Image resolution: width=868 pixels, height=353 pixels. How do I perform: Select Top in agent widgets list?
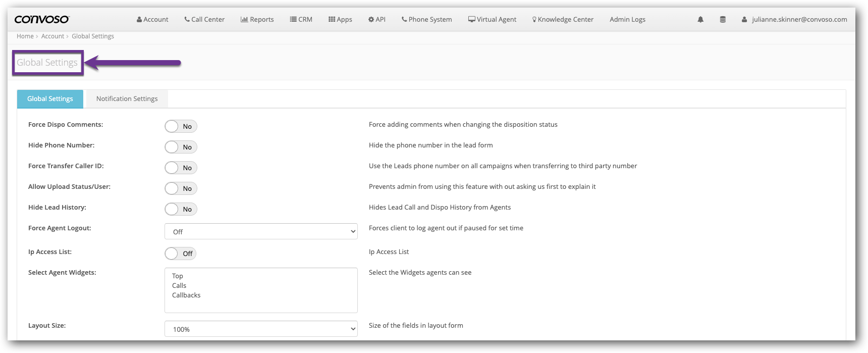pyautogui.click(x=178, y=276)
